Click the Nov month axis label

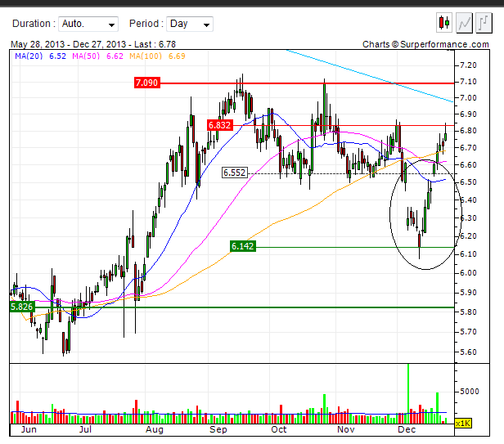click(x=346, y=429)
